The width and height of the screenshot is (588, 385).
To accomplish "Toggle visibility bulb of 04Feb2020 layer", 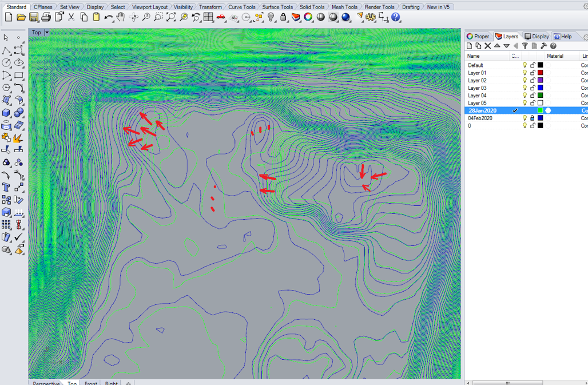I will coord(525,118).
